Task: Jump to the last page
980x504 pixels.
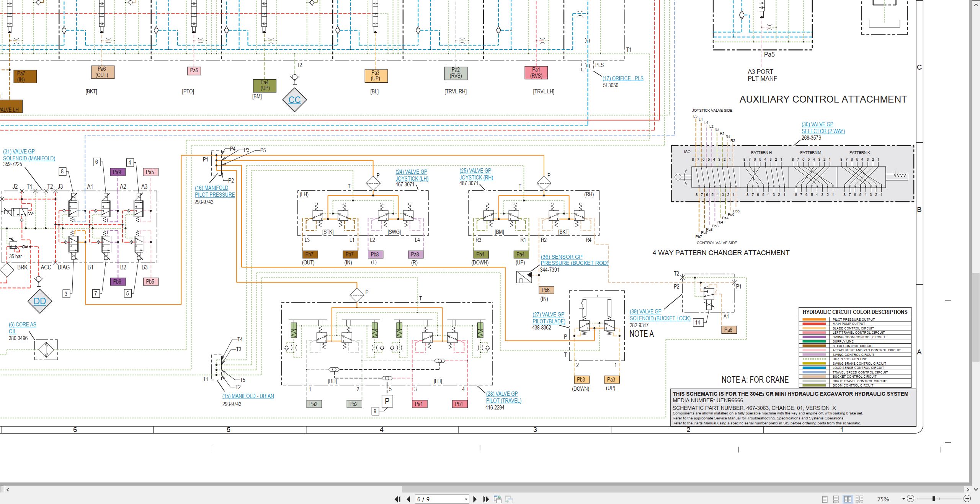Action: click(486, 499)
